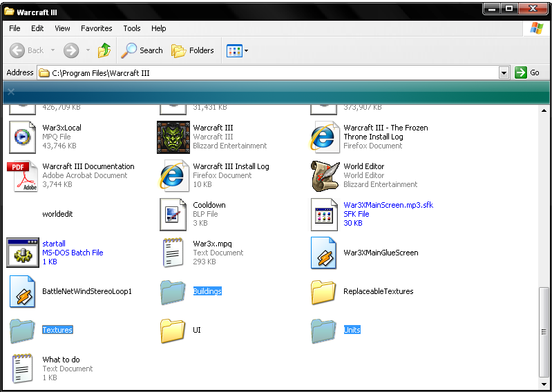Click the War3xLocal file name
The height and width of the screenshot is (392, 552).
62,128
